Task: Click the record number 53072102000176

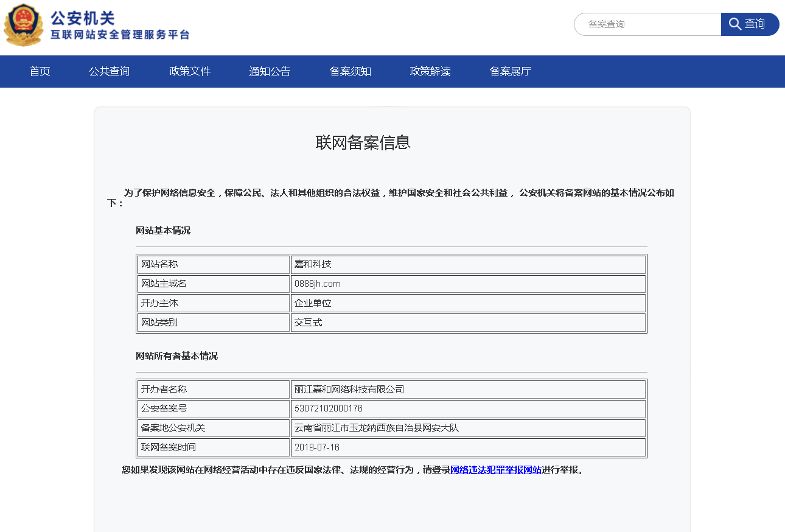Action: [x=329, y=408]
